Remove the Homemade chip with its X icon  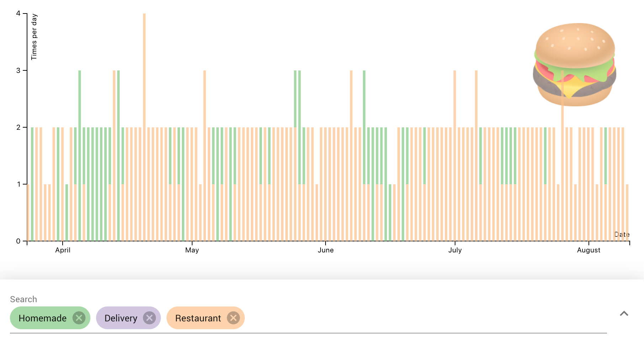79,318
